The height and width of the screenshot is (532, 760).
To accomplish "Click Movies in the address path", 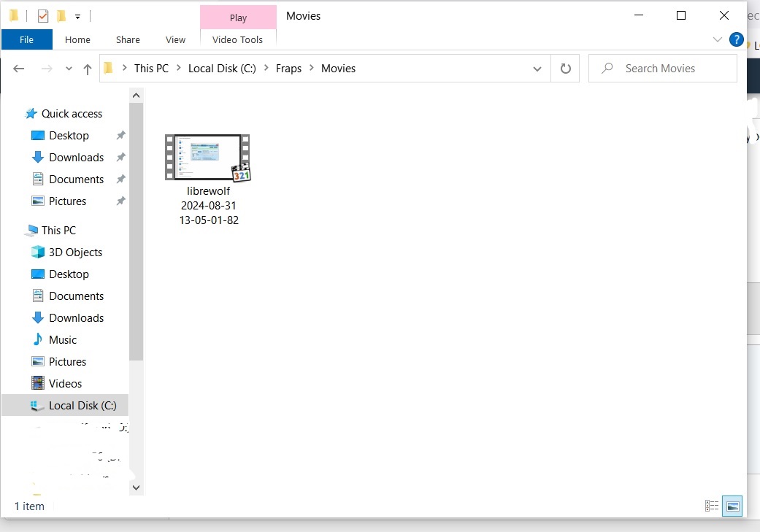I will point(338,69).
